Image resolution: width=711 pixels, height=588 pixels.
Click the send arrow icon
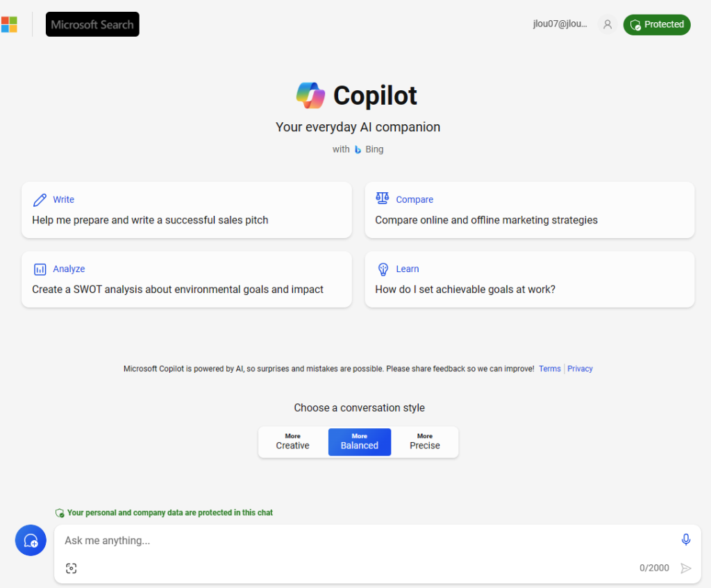[685, 568]
